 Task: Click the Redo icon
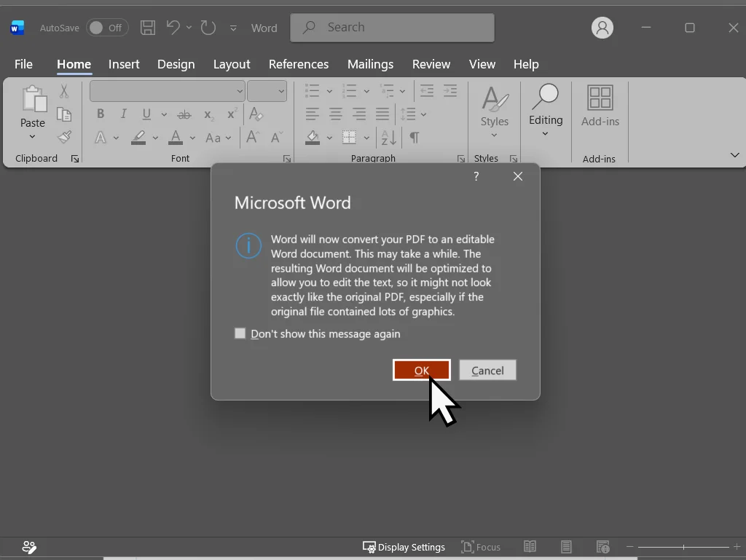click(208, 28)
